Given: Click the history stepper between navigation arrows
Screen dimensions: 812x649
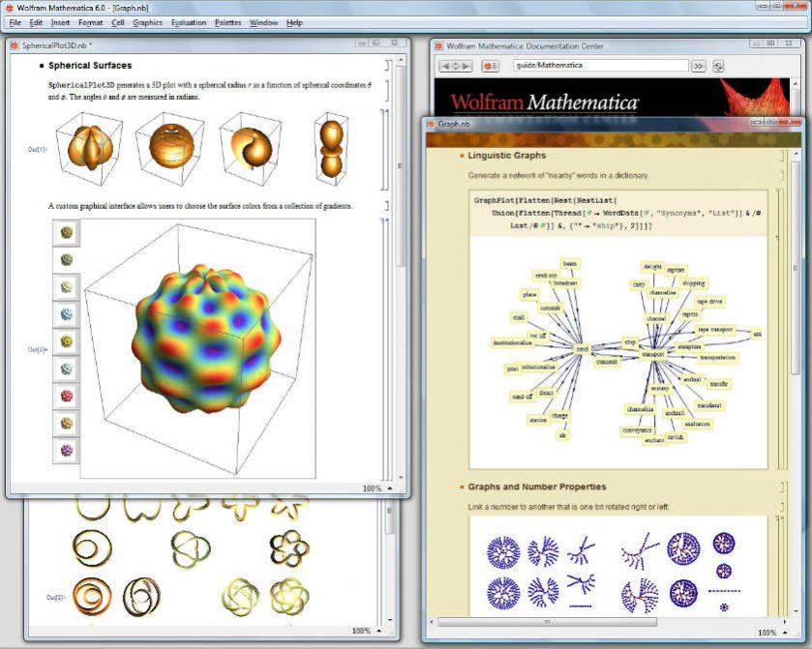Looking at the screenshot, I should tap(456, 66).
